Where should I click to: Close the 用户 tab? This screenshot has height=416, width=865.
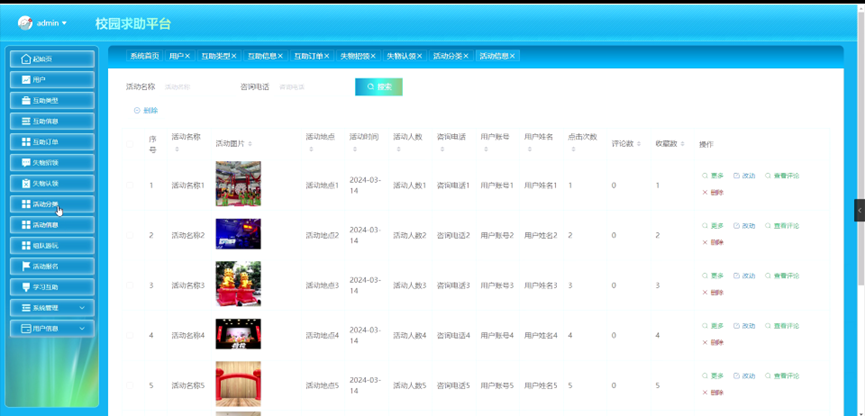[187, 56]
